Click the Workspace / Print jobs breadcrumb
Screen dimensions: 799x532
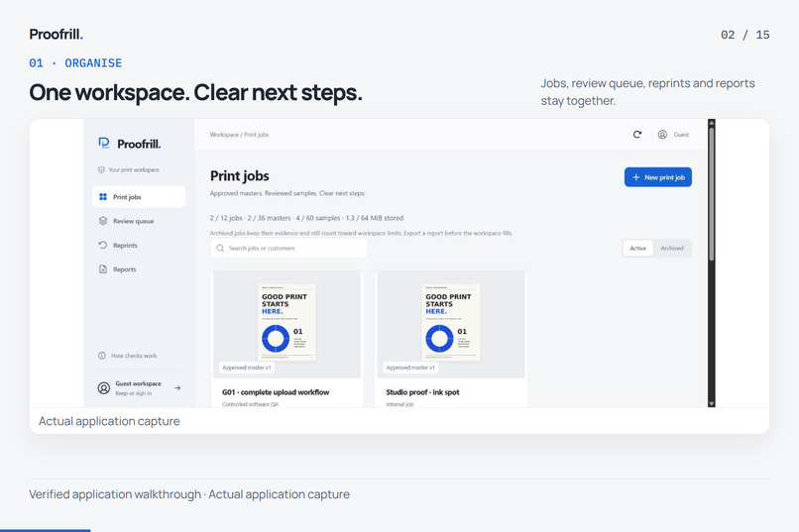coord(239,135)
